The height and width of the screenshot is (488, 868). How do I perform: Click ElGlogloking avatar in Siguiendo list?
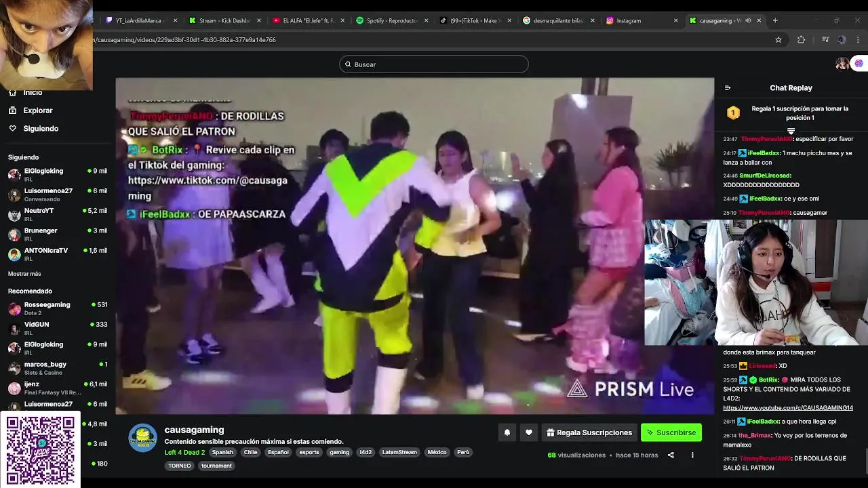coord(14,175)
